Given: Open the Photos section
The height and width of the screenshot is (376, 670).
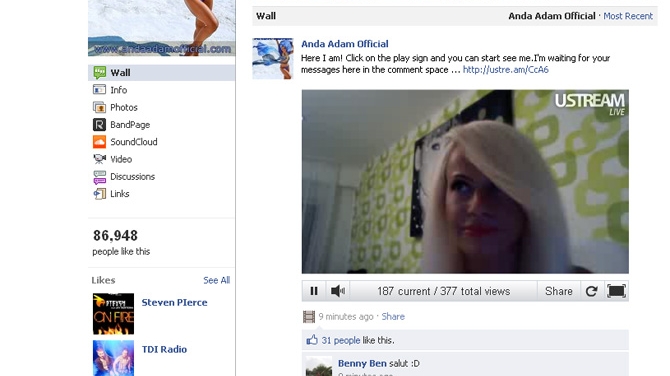Looking at the screenshot, I should [x=124, y=107].
